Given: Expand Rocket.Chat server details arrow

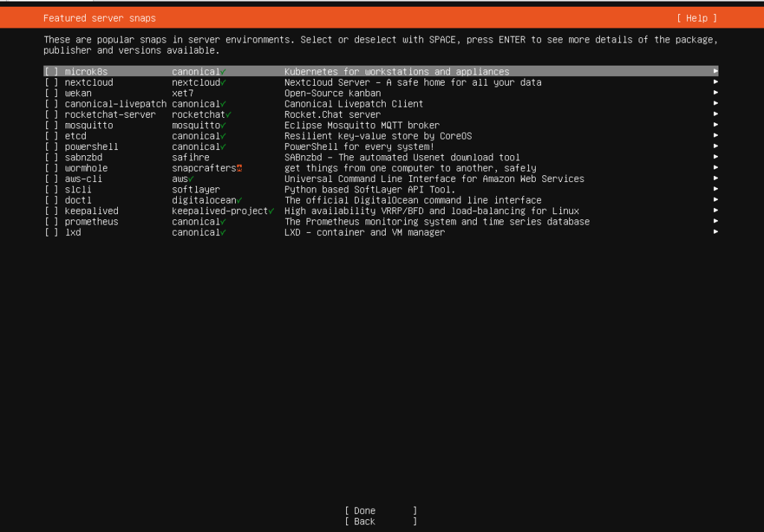Looking at the screenshot, I should click(716, 114).
